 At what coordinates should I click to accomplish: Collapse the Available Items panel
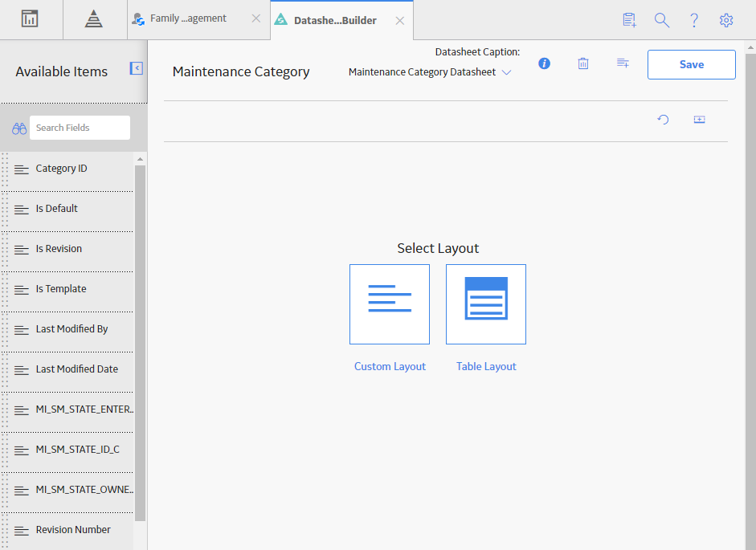coord(137,68)
